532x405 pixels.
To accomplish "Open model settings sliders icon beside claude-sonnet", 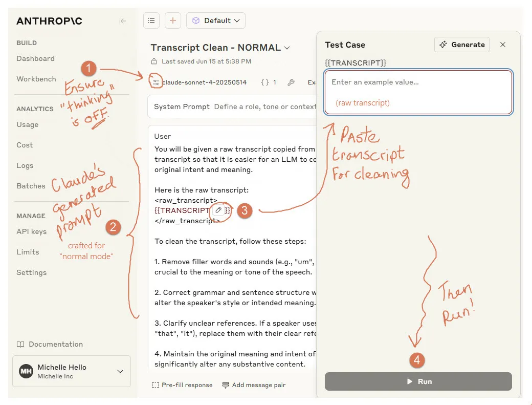I will coord(156,82).
